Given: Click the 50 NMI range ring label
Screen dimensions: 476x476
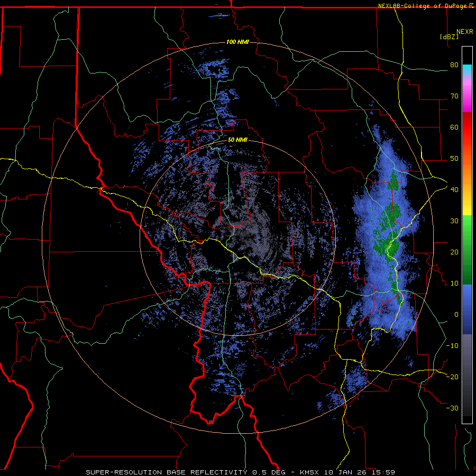Looking at the screenshot, I should (237, 140).
